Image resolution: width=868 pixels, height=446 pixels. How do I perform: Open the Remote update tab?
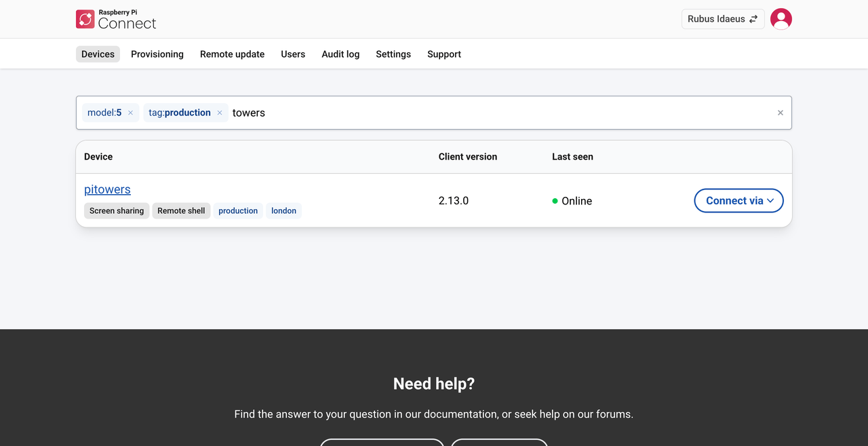coord(232,54)
